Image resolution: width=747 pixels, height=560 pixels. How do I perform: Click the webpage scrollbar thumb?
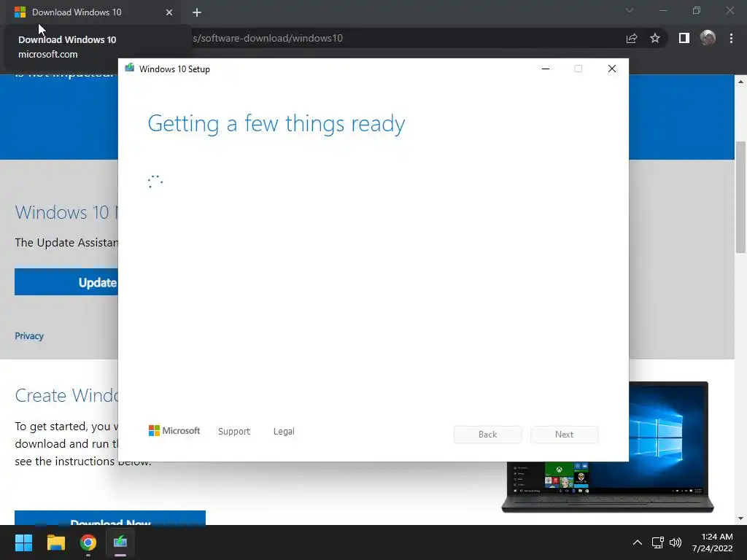tap(741, 197)
